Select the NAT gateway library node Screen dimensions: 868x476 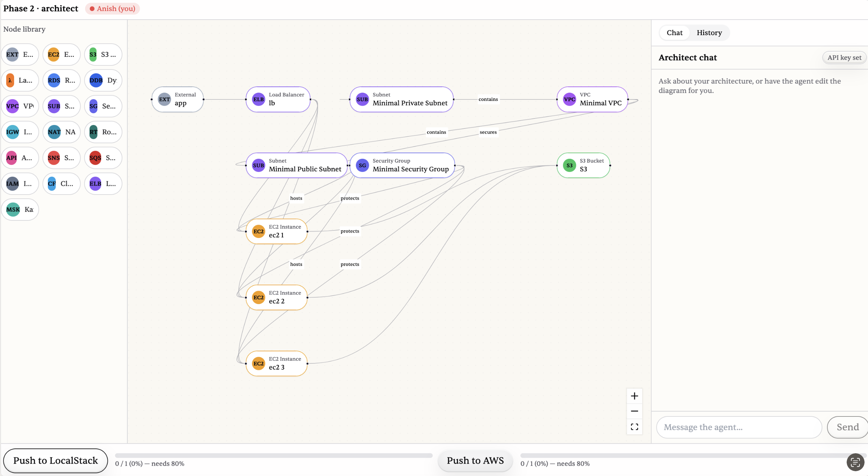click(61, 132)
